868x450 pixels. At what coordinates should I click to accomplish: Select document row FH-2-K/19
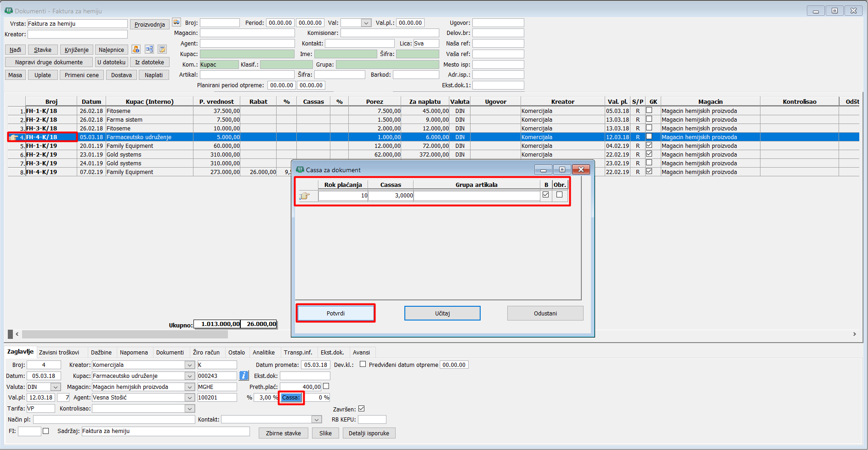pos(433,154)
